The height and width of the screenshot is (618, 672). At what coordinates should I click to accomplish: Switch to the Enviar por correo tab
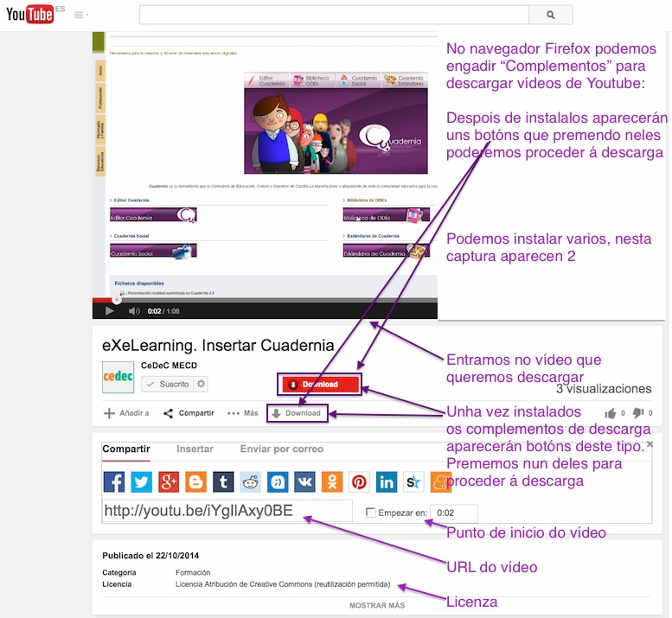click(x=282, y=449)
